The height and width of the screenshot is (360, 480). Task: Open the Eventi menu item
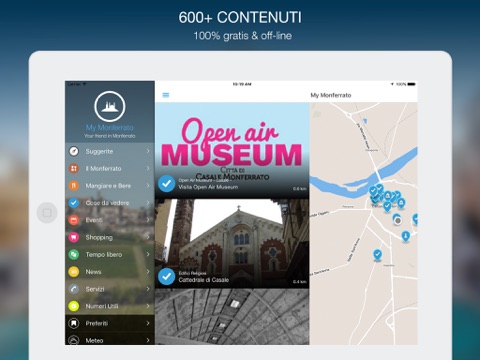pyautogui.click(x=110, y=220)
